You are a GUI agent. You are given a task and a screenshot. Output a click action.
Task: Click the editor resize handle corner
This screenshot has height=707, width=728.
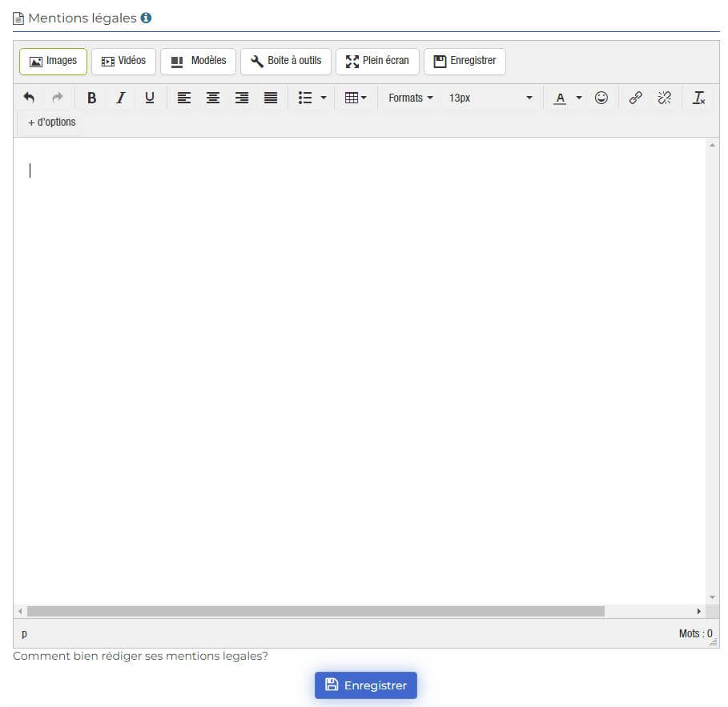coord(714,642)
